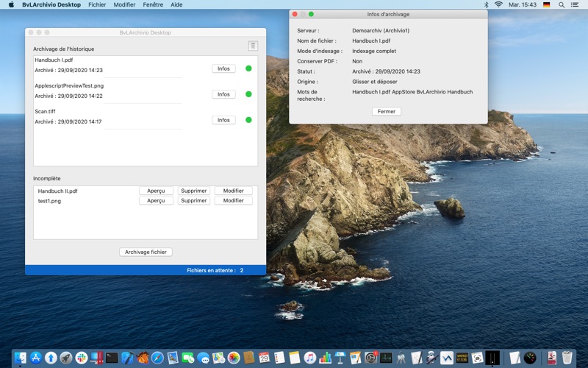Viewport: 588px width, 368px height.
Task: Open Safari from the Dock
Action: click(157, 358)
